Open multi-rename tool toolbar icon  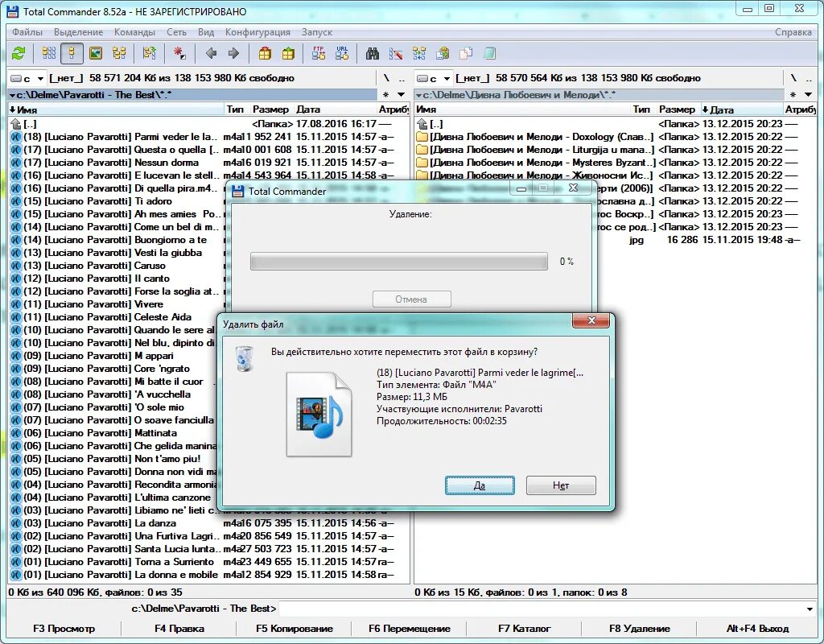[x=396, y=53]
